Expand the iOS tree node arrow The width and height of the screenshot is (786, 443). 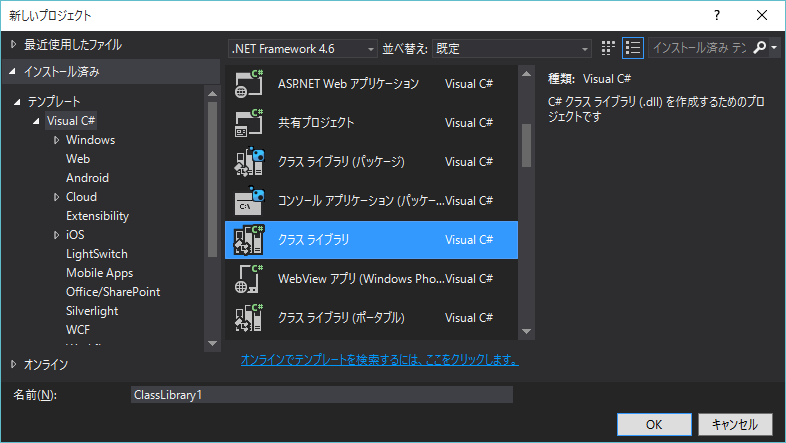pyautogui.click(x=56, y=235)
